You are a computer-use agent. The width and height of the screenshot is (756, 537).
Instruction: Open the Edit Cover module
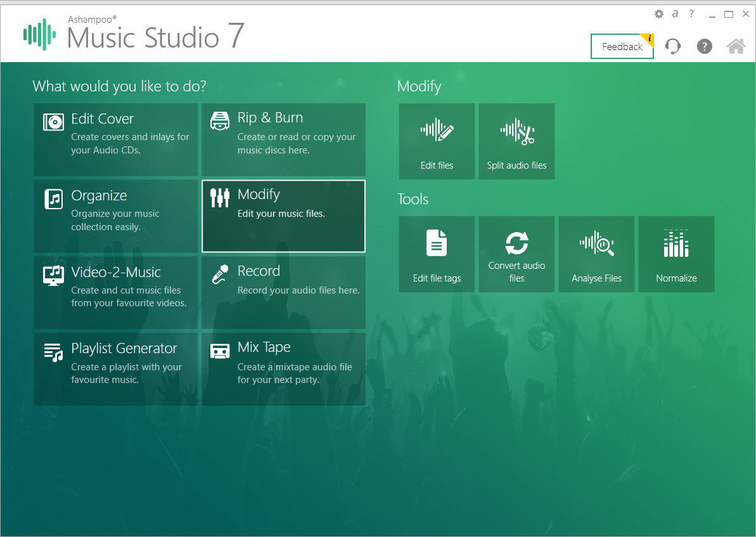[116, 139]
